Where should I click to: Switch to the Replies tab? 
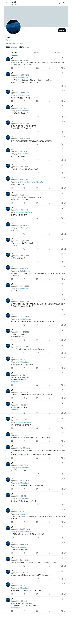pyautogui.click(x=36, y=53)
